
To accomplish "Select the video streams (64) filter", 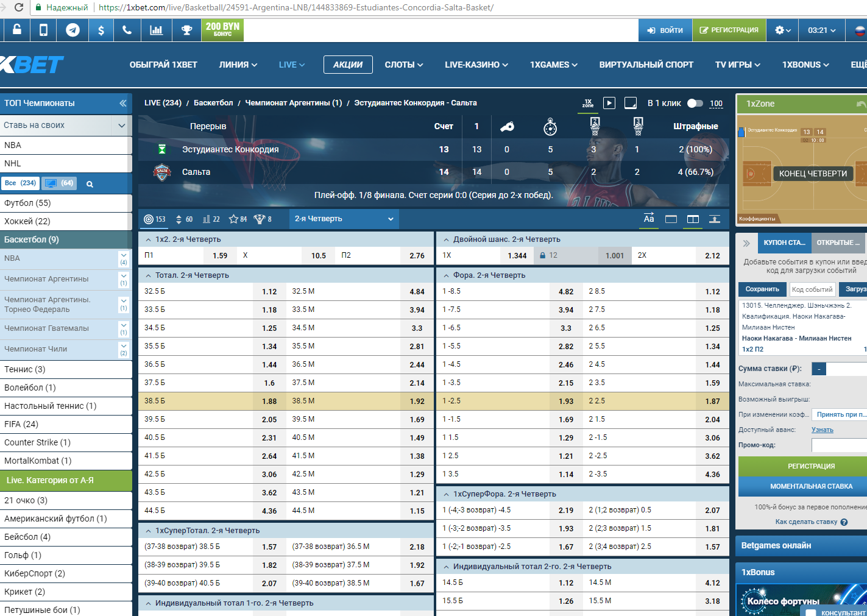I will 60,183.
